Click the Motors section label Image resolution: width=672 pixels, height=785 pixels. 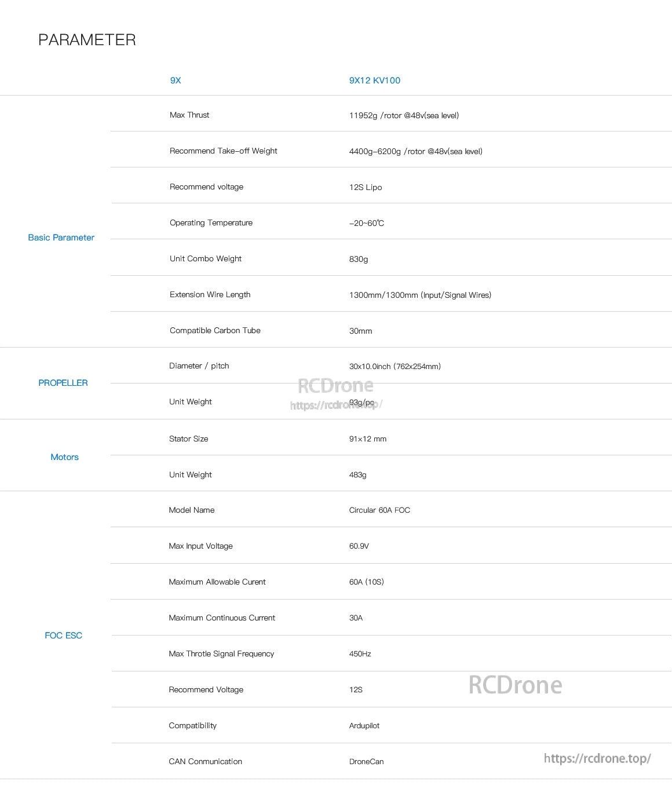point(64,457)
